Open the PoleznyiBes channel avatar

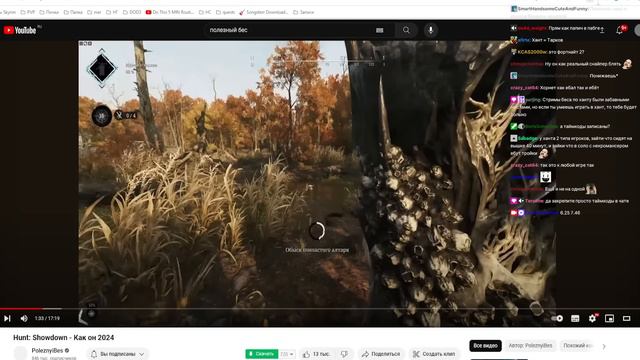20,353
